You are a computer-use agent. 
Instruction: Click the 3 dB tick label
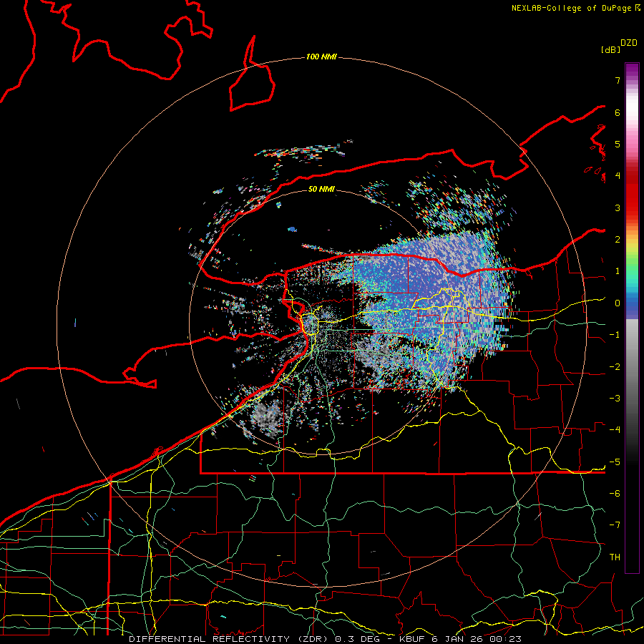click(x=618, y=208)
